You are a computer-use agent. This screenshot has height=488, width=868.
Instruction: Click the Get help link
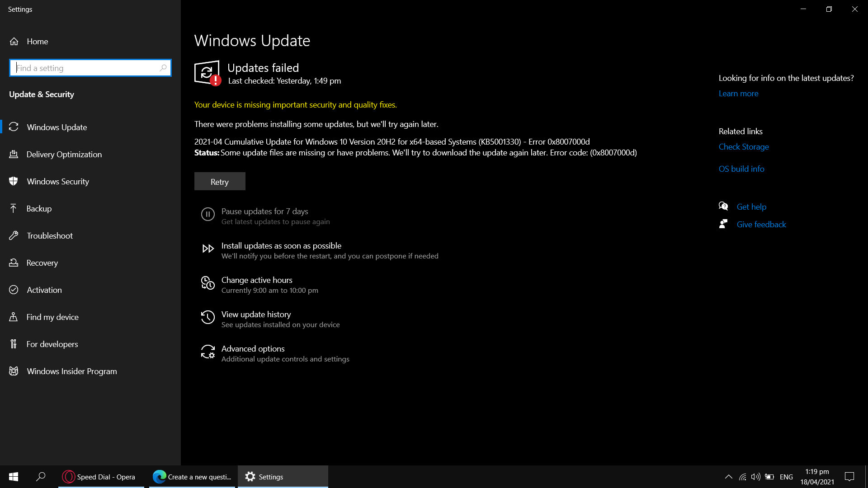751,206
